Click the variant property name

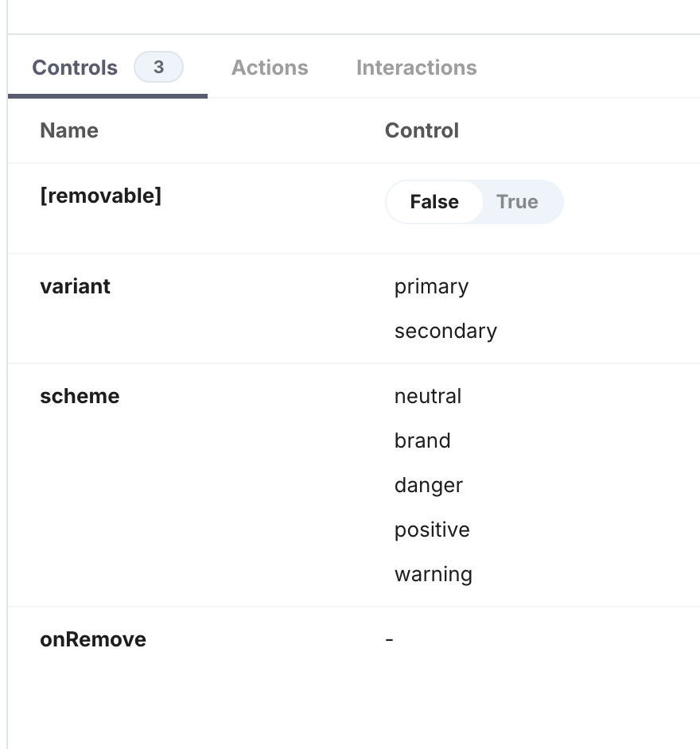point(75,286)
